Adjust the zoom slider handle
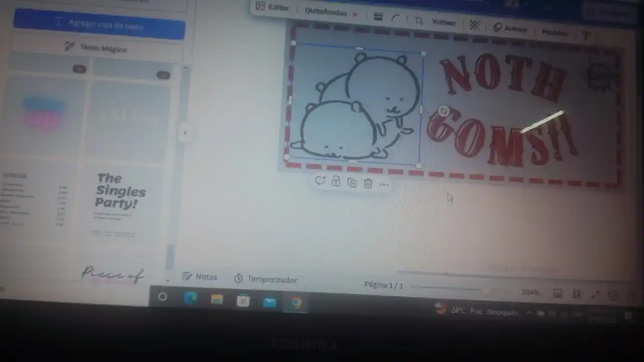 [485, 290]
